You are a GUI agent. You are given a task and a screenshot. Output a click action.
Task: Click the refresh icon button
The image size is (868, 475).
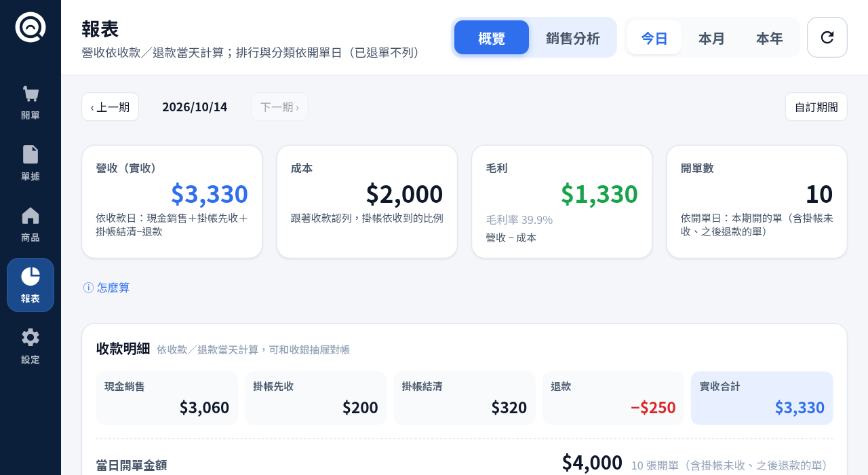(827, 37)
